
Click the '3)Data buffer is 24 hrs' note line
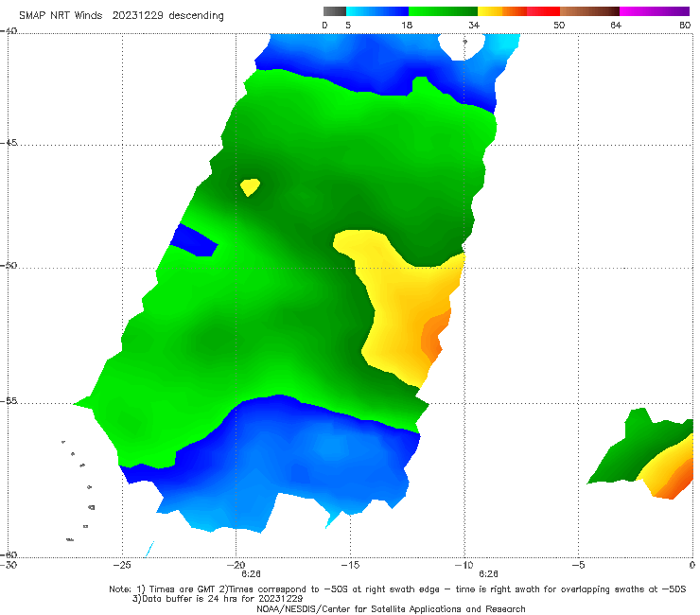(218, 599)
